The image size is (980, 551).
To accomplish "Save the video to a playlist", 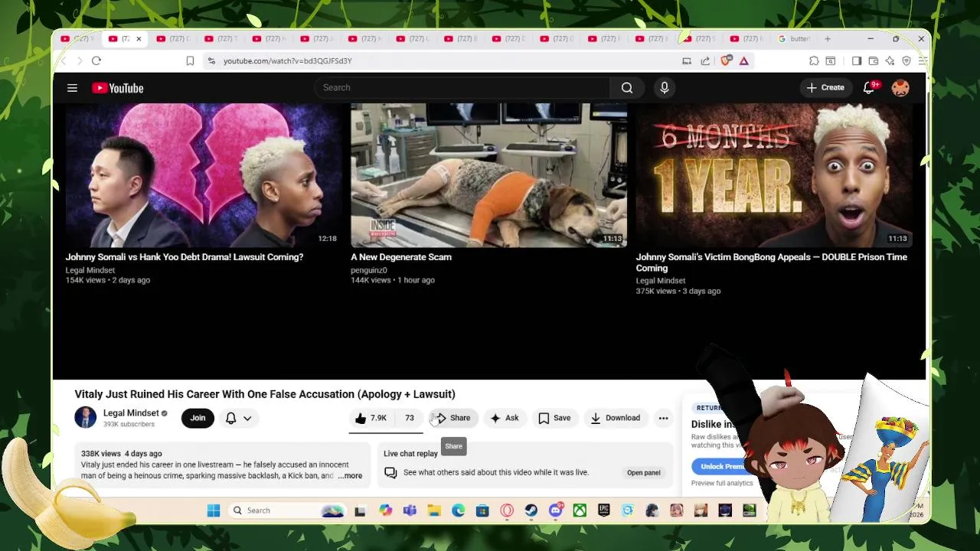I will pyautogui.click(x=554, y=418).
